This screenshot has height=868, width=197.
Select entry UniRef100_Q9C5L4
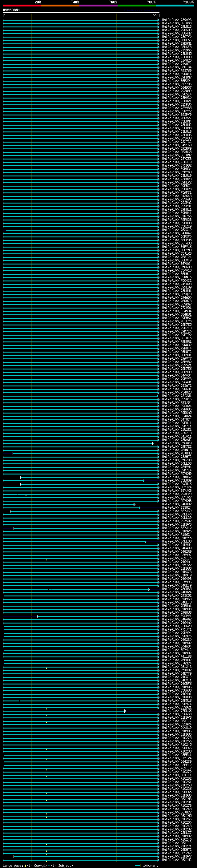pos(177,94)
